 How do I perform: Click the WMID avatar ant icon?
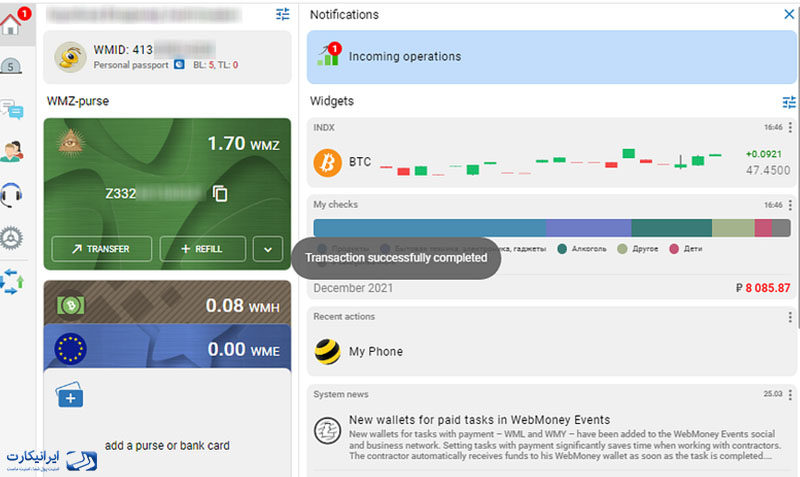click(70, 57)
